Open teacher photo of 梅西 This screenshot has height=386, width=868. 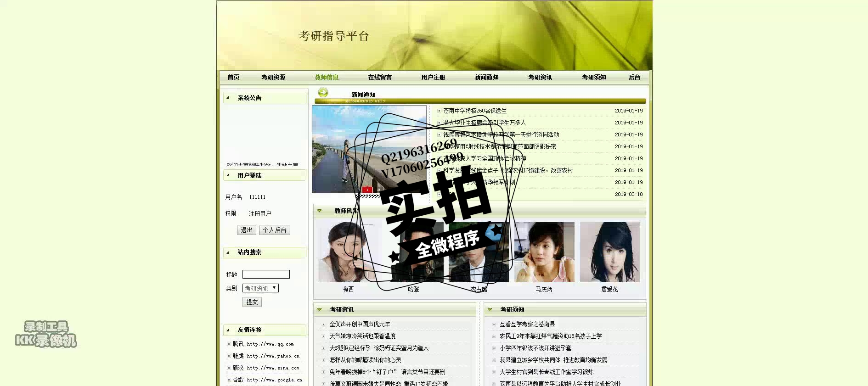point(348,252)
